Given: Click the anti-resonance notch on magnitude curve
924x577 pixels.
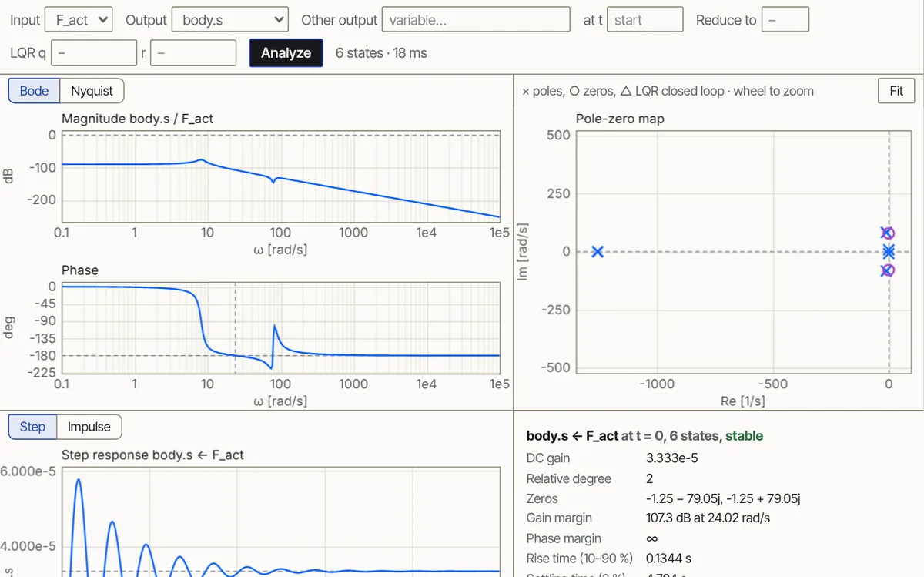Looking at the screenshot, I should click(273, 182).
